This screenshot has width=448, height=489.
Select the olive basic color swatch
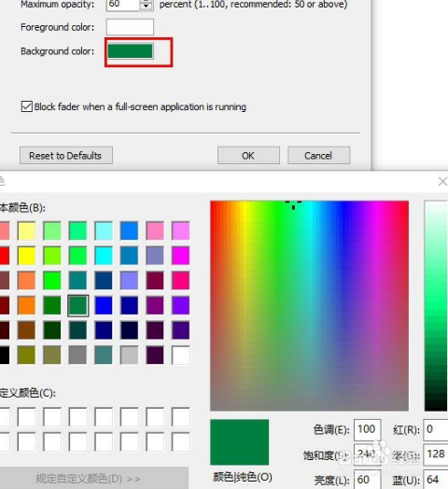26,355
